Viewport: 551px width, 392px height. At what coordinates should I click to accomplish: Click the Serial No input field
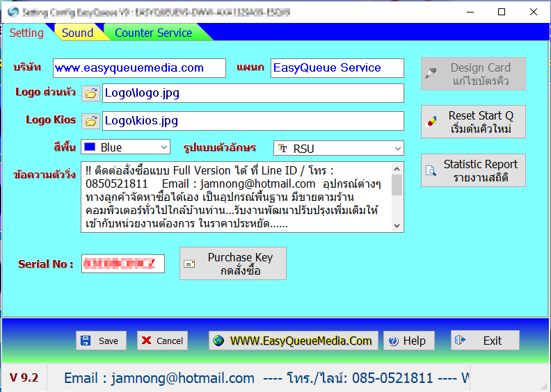tap(123, 263)
